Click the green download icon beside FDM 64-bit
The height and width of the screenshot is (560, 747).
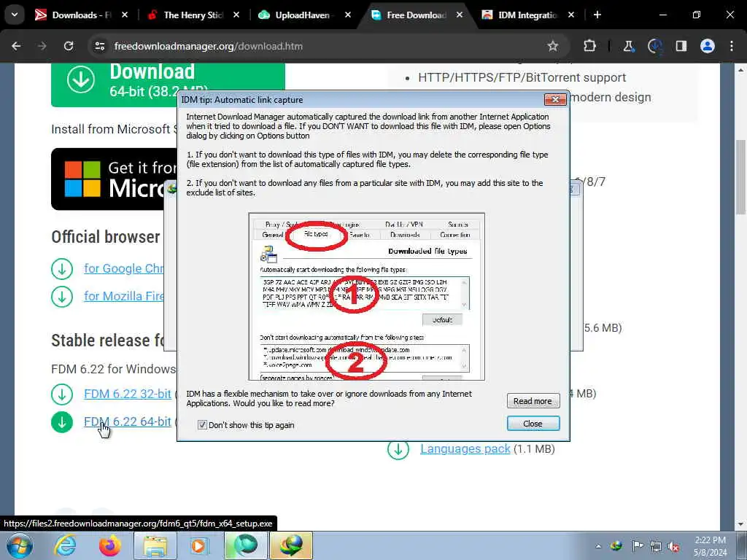point(62,422)
